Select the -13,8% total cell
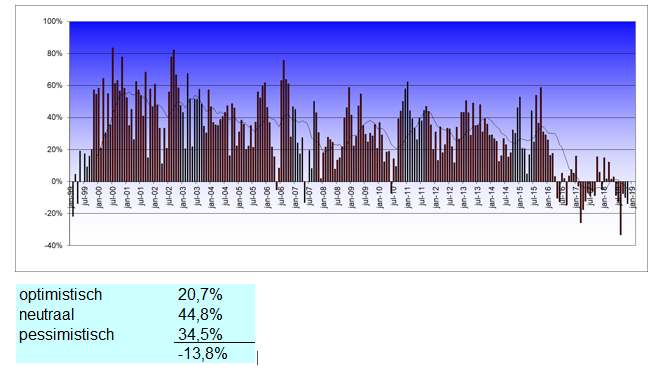 (x=203, y=354)
